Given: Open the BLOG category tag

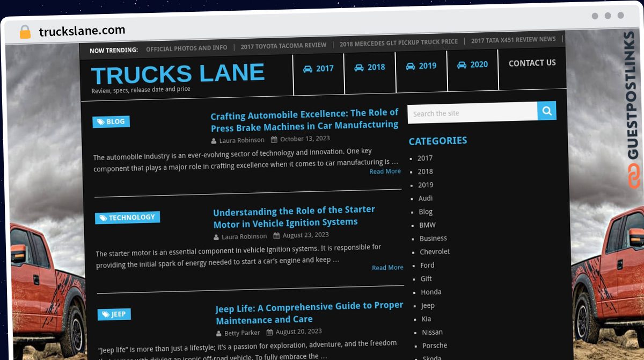Looking at the screenshot, I should point(111,122).
